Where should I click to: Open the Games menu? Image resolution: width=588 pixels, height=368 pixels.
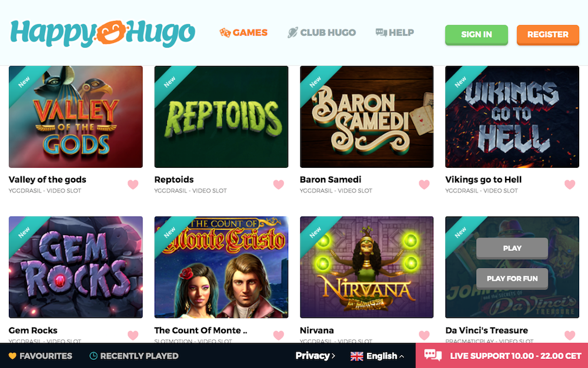click(243, 32)
